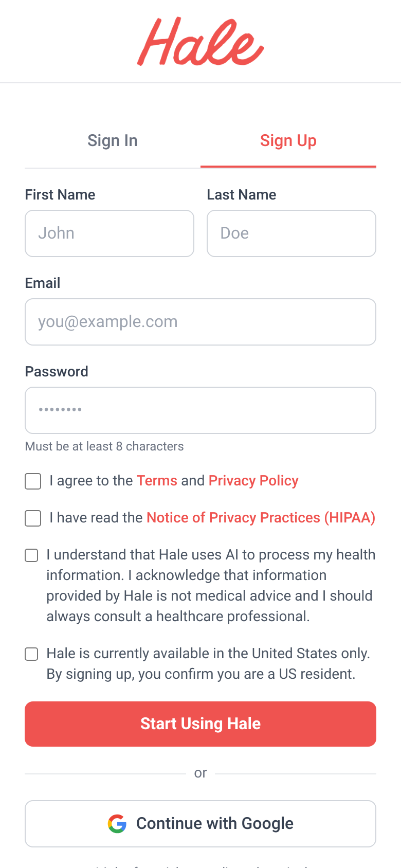Check the Terms and Privacy Policy agreement box
This screenshot has height=868, width=401.
(x=33, y=481)
